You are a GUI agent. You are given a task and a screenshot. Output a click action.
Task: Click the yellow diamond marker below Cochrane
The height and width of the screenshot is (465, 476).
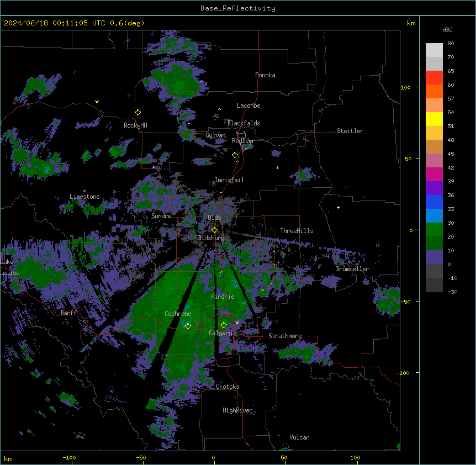tap(188, 326)
